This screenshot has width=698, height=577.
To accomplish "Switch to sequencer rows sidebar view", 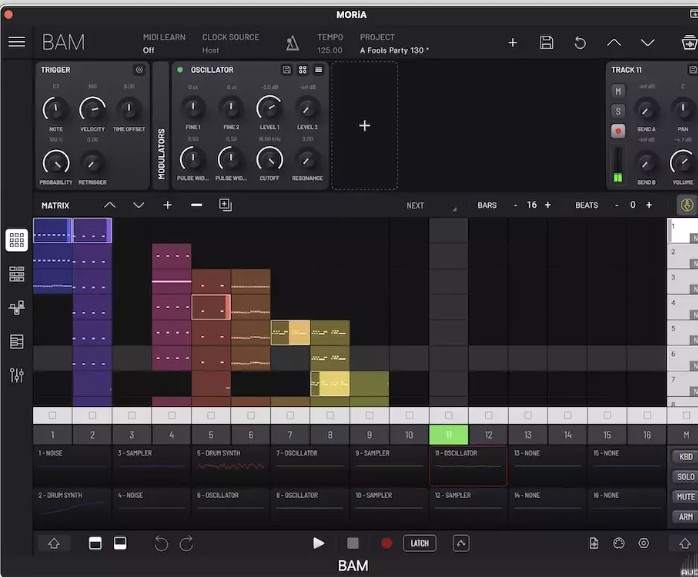I will point(16,274).
